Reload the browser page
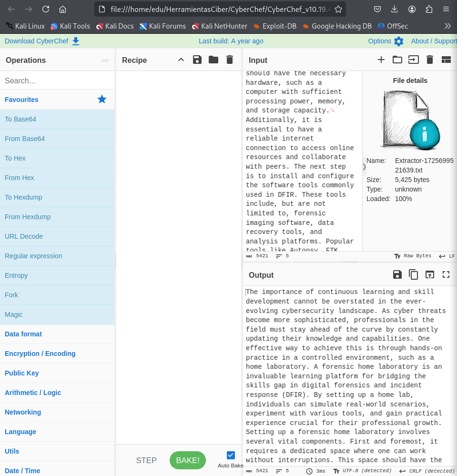The image size is (457, 476). pos(46,10)
